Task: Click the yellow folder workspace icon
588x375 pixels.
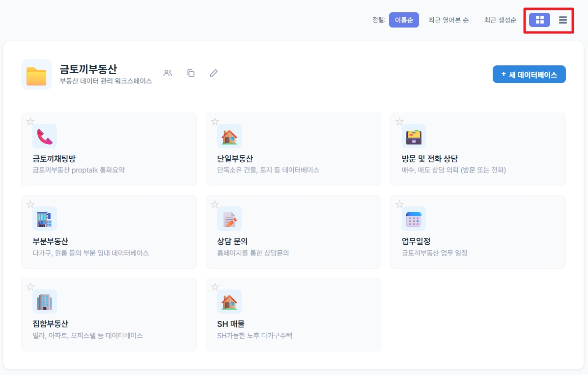Action: pos(36,75)
